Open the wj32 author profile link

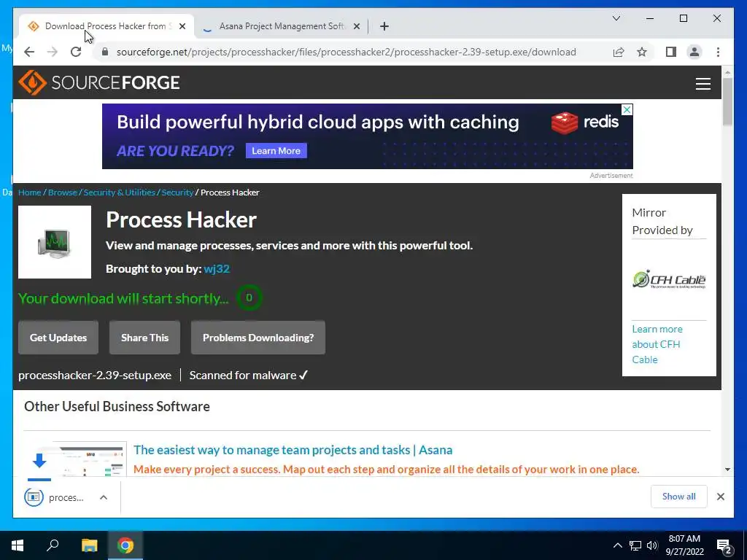(x=217, y=268)
